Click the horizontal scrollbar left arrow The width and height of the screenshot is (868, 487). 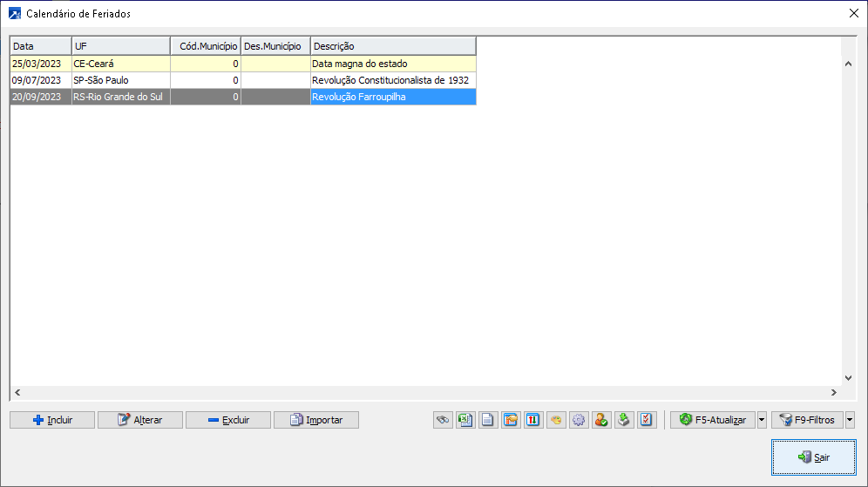(x=17, y=392)
